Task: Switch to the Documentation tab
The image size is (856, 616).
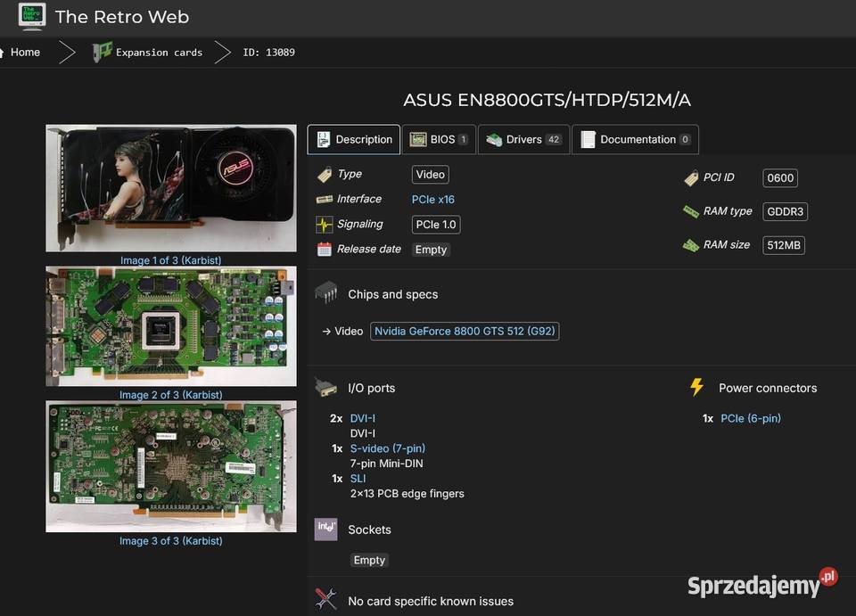Action: (x=635, y=140)
